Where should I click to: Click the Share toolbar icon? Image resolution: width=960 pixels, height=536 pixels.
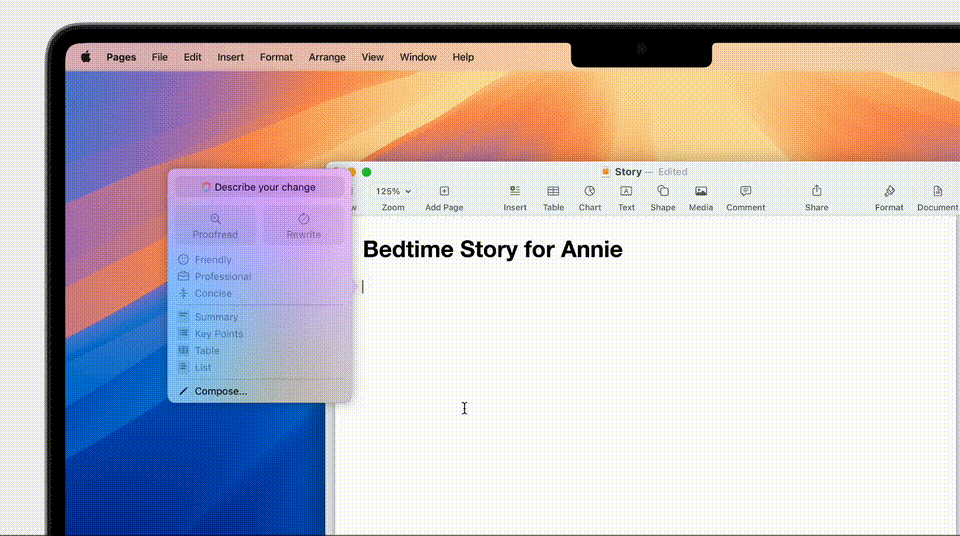pos(816,191)
